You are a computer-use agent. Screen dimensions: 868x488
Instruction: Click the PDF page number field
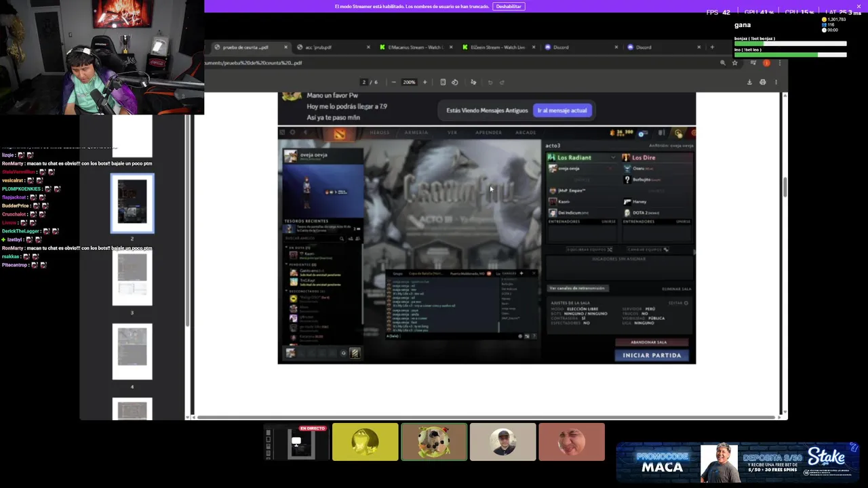[363, 82]
